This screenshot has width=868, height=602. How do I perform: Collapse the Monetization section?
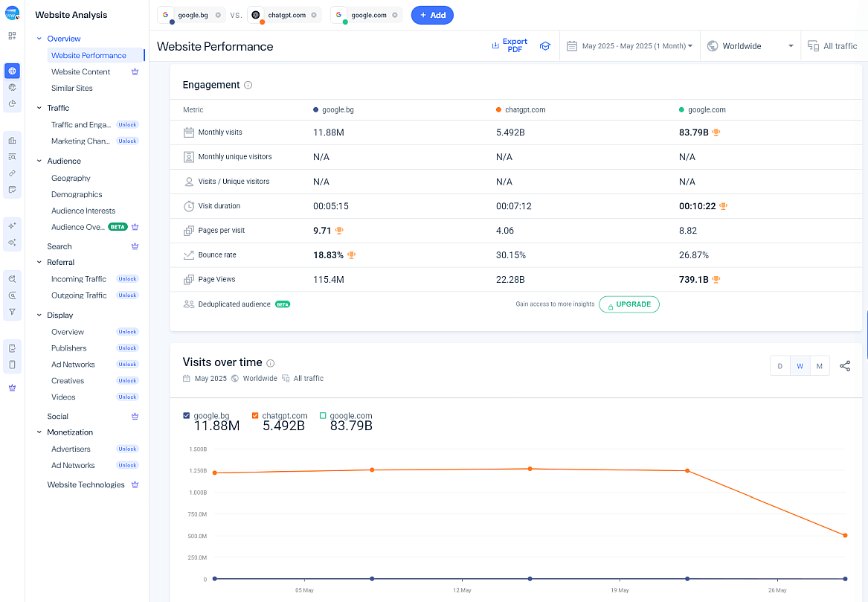39,432
